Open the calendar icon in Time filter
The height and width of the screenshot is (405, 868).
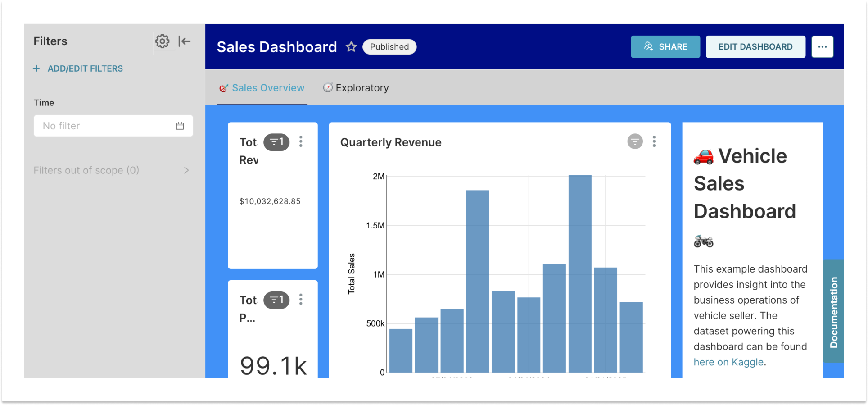click(x=180, y=126)
